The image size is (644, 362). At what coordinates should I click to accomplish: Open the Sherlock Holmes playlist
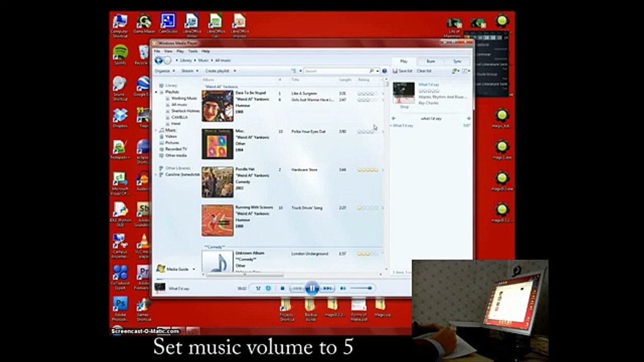coord(185,111)
